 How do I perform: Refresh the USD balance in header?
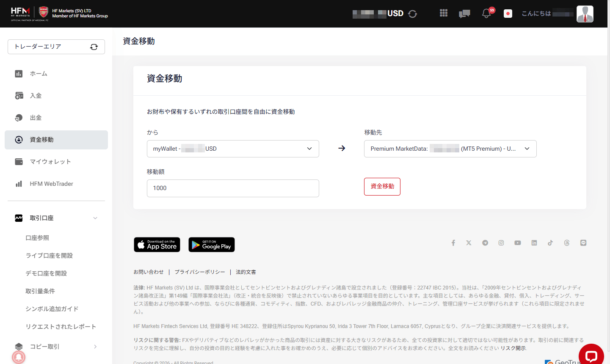(x=413, y=14)
